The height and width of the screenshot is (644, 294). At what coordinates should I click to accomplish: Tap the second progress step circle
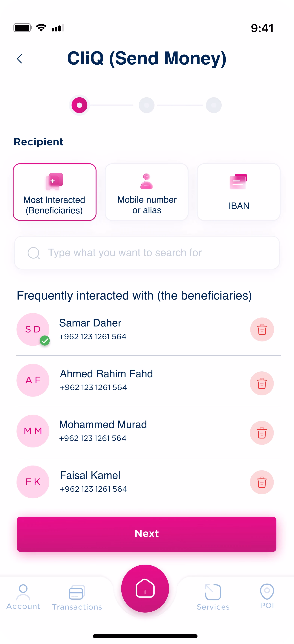147,105
